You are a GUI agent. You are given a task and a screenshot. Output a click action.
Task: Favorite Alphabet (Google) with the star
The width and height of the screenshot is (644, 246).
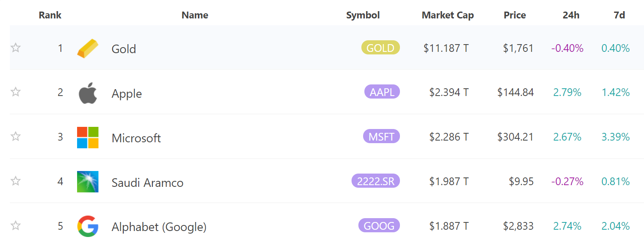[x=16, y=225]
